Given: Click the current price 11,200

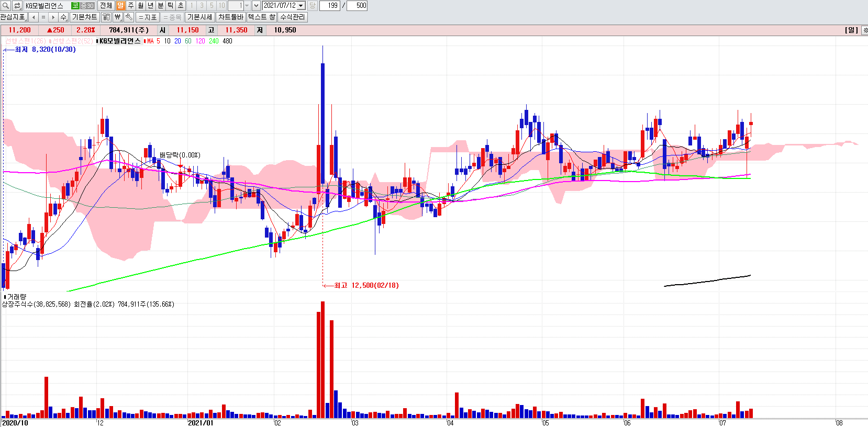Looking at the screenshot, I should tap(20, 30).
